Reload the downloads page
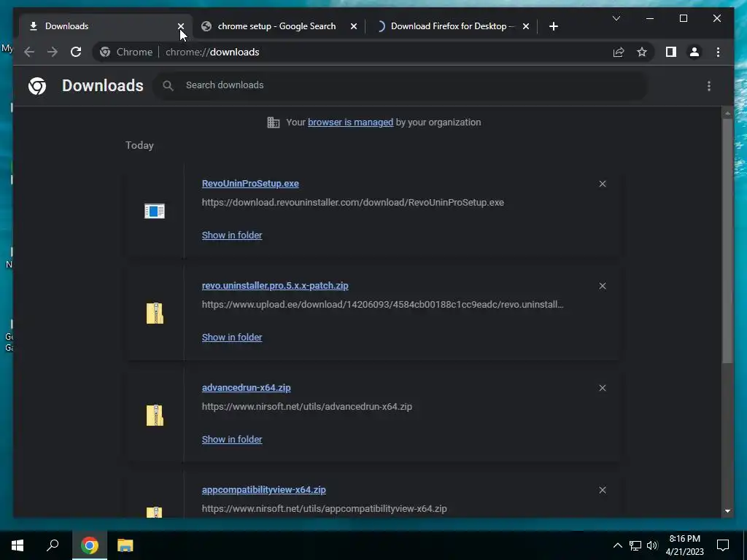This screenshot has height=560, width=747. click(x=76, y=52)
